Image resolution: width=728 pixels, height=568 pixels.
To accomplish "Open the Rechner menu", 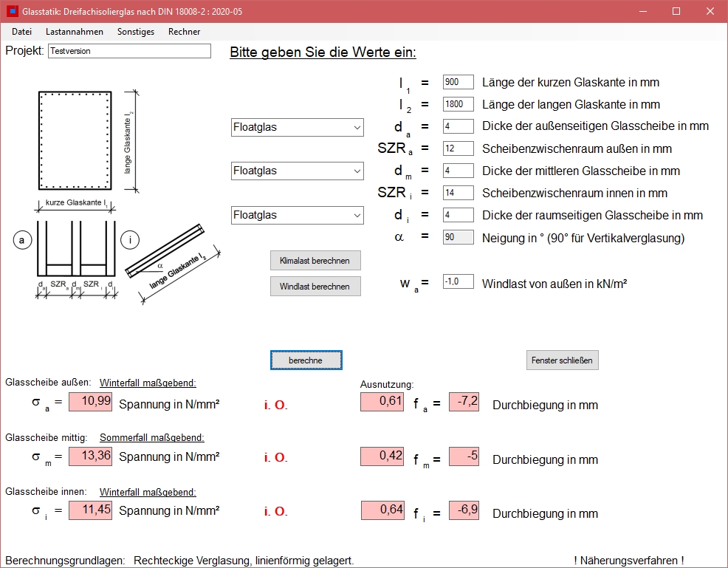I will tap(184, 32).
